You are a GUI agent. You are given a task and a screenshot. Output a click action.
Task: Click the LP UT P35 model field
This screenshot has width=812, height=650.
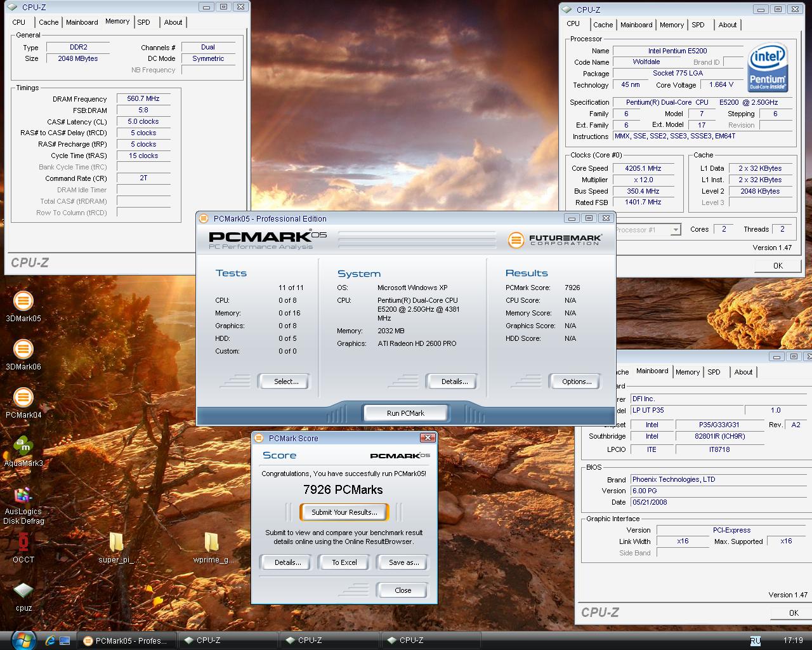686,410
